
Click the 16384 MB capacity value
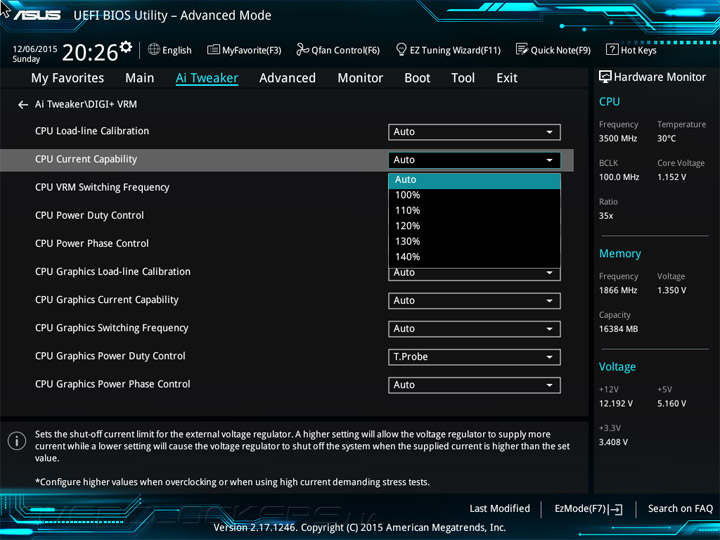coord(618,329)
